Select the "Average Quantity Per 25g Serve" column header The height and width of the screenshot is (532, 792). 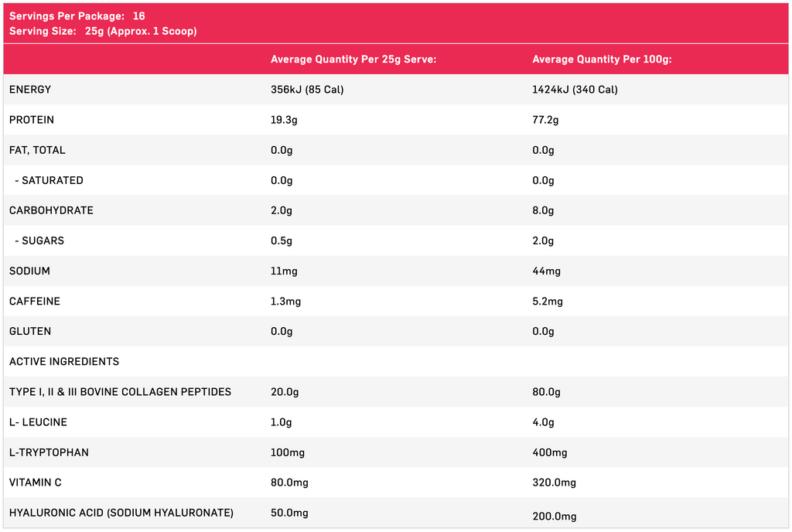[353, 60]
